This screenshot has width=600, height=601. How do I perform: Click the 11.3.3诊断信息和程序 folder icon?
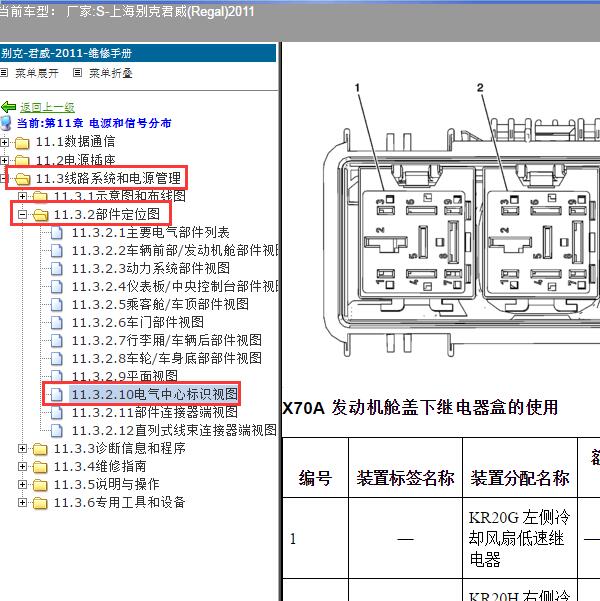pos(40,449)
